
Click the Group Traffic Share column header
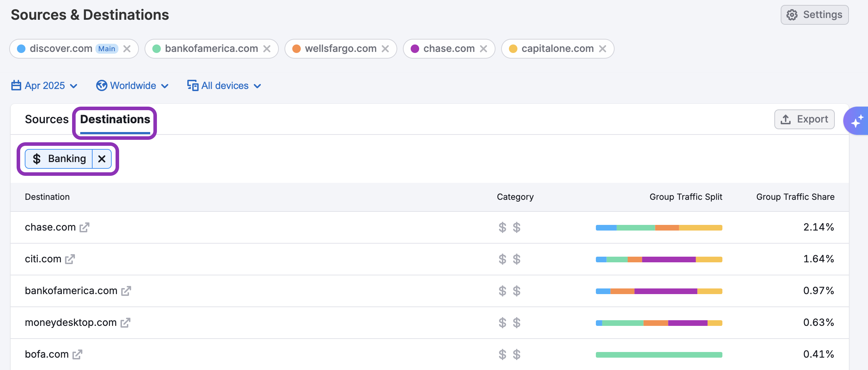click(795, 197)
